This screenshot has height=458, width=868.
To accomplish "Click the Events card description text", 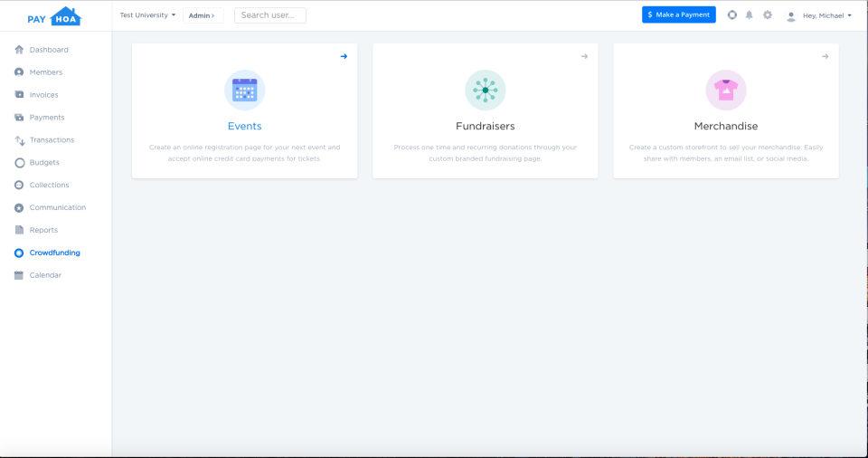I will tap(245, 153).
